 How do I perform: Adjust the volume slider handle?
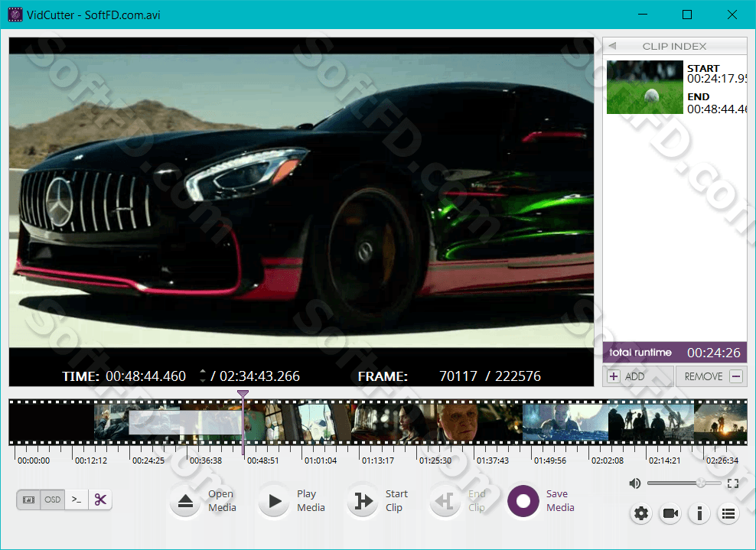pos(701,483)
